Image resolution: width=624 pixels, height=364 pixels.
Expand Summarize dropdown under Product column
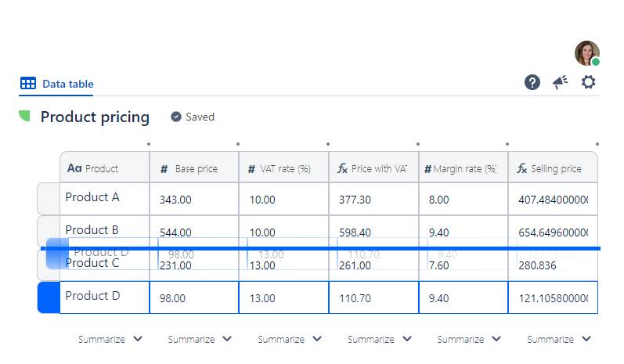coord(110,339)
